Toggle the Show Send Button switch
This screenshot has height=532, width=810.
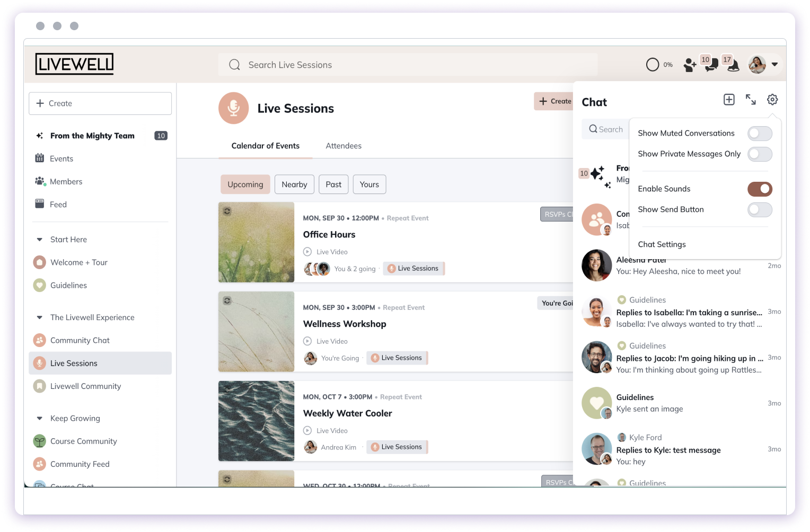point(760,210)
